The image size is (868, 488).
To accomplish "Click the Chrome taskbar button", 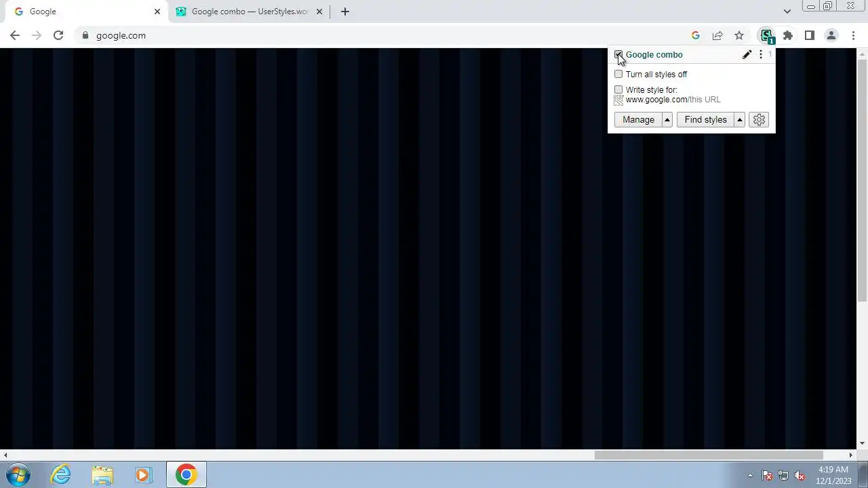I will (186, 475).
